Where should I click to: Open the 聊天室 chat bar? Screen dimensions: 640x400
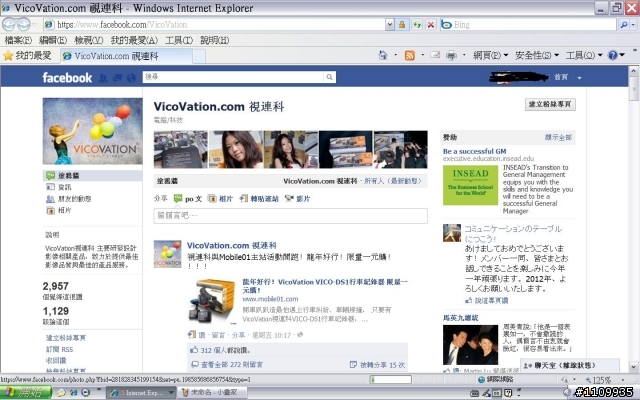coord(570,365)
